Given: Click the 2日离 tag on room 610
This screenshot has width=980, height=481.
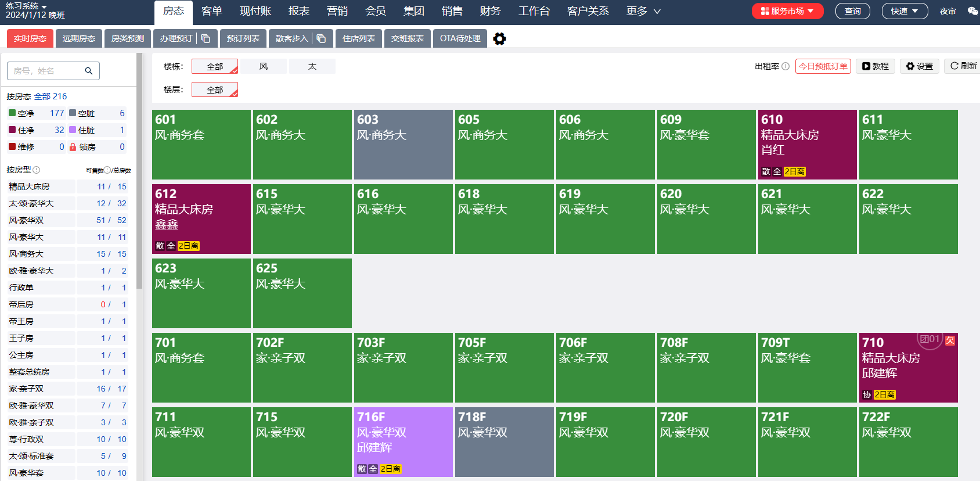Looking at the screenshot, I should click(x=795, y=171).
